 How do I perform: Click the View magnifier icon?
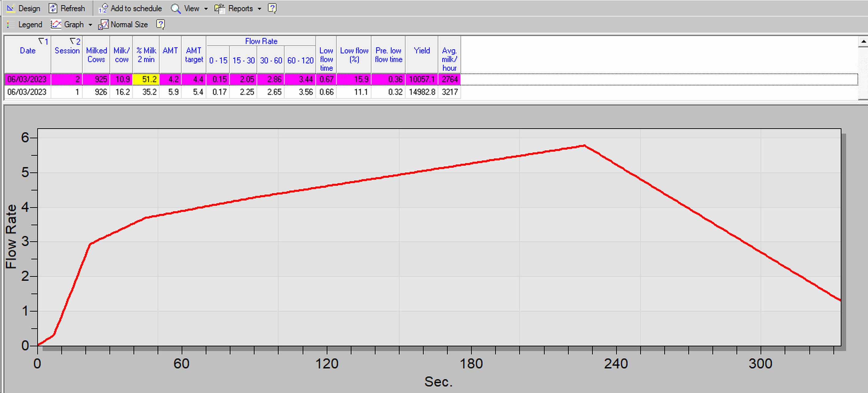point(175,9)
